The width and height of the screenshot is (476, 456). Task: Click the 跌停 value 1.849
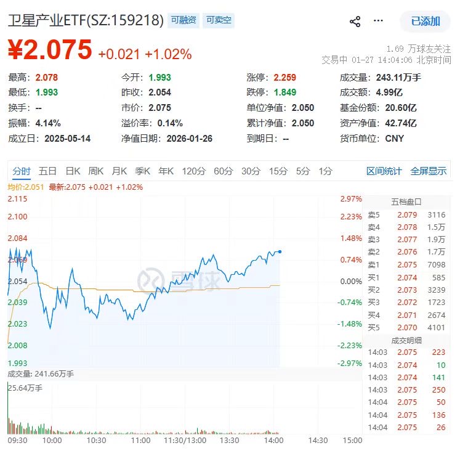click(284, 92)
